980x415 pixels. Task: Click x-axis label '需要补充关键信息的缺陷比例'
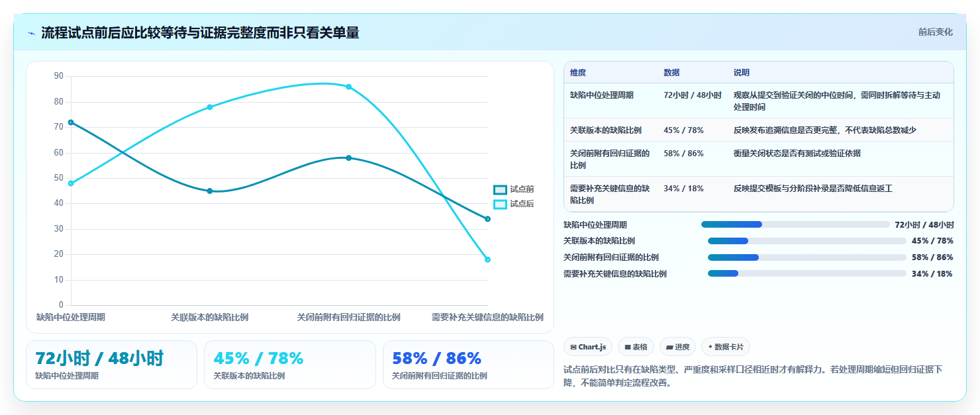(487, 318)
